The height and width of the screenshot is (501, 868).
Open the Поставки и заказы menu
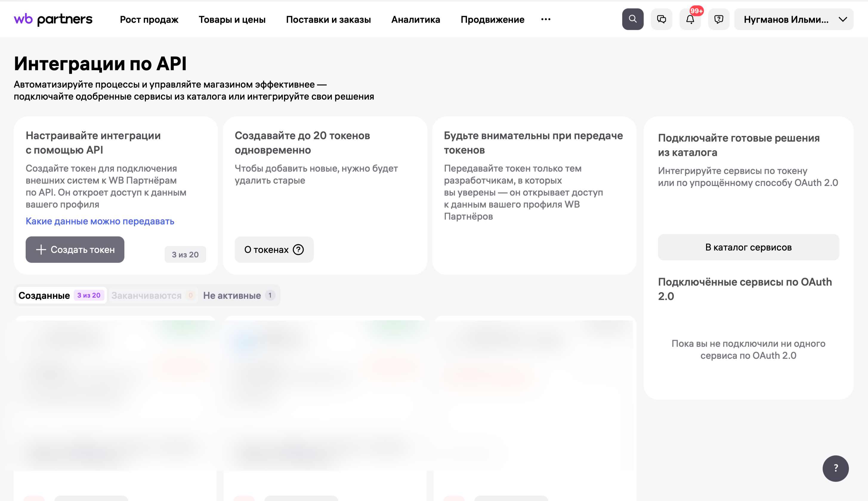328,20
